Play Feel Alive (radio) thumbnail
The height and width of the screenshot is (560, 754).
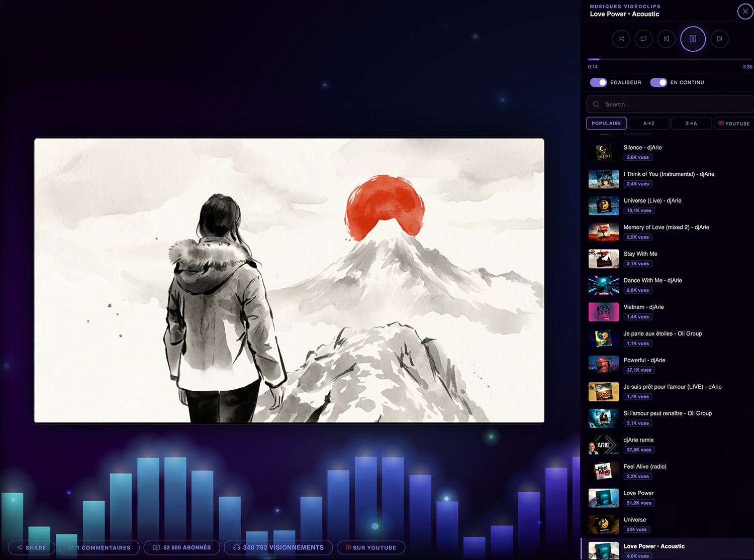pos(604,472)
